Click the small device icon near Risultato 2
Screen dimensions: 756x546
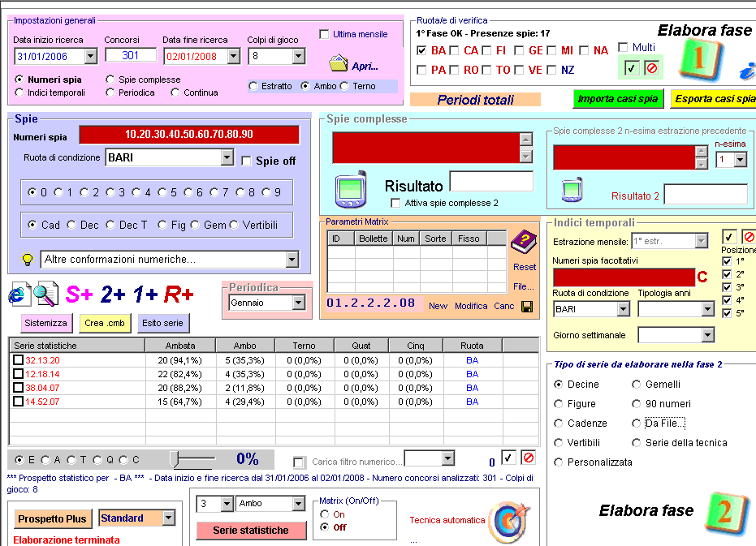click(572, 189)
